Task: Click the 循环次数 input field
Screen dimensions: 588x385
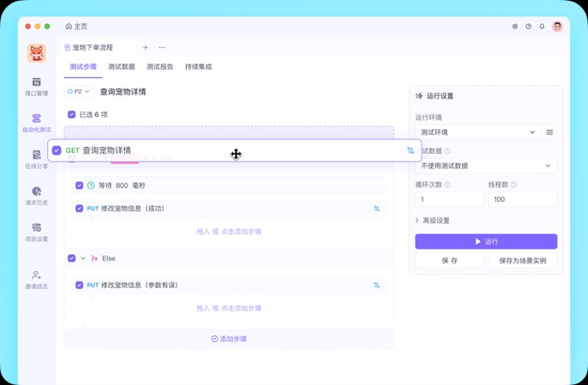Action: [x=450, y=199]
